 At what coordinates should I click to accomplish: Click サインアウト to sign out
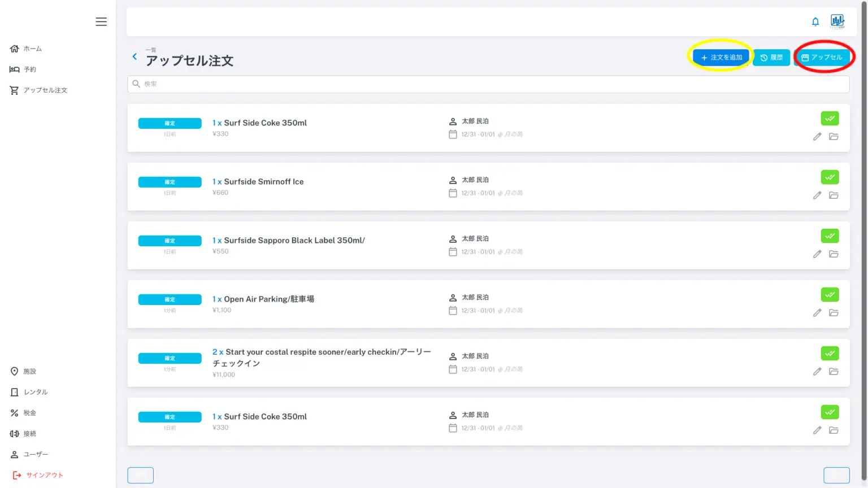coord(44,475)
